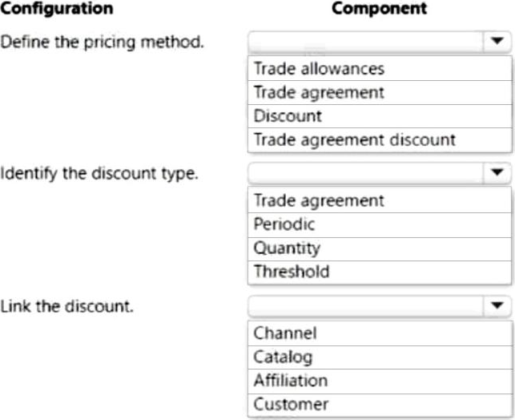Pick Customer to link the discount
The image size is (515, 420).
pos(290,404)
